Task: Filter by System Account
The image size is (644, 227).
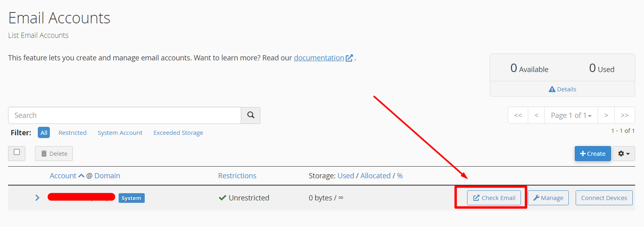Action: tap(120, 133)
